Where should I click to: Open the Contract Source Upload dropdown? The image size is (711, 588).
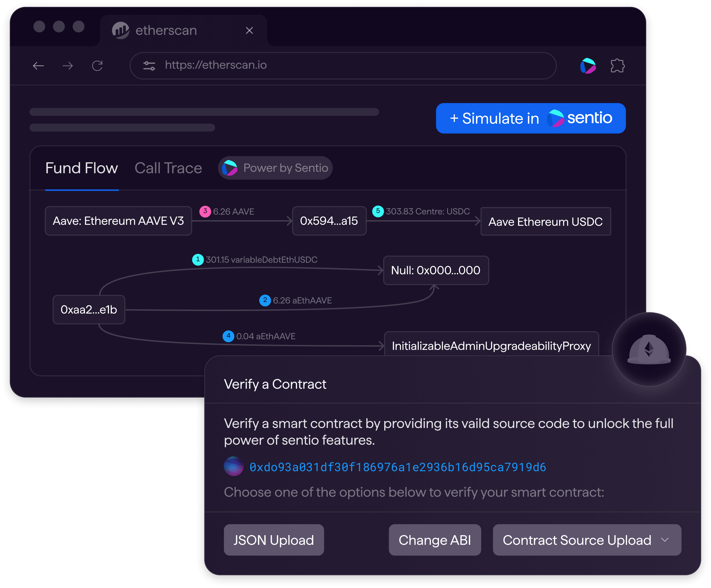point(587,540)
